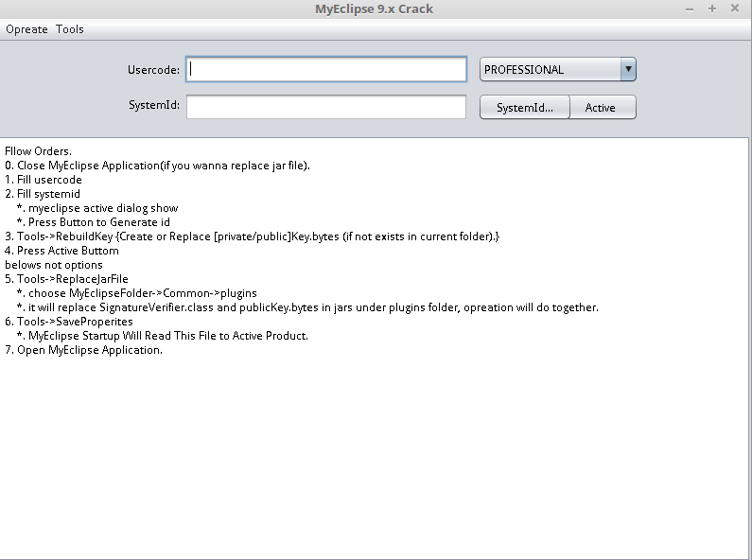
Task: Open the Tools menu
Action: (x=70, y=29)
